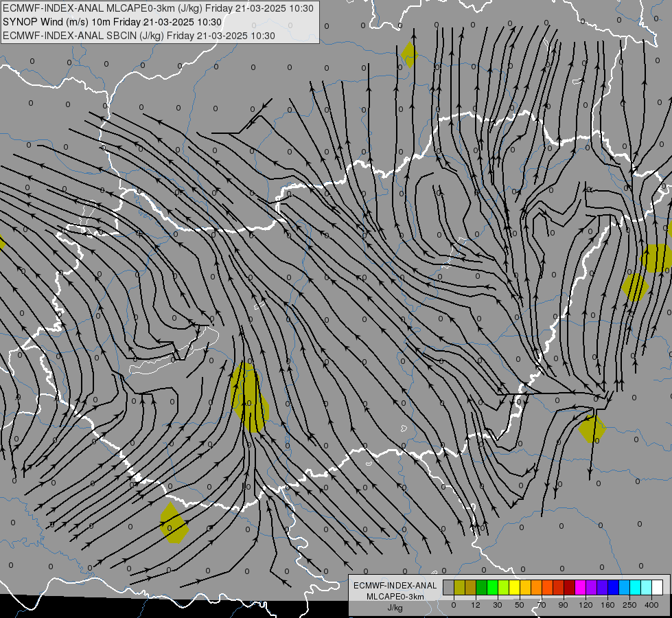Click the SYNOP Wind (m/s) 10m title line
The height and width of the screenshot is (618, 672).
click(112, 22)
